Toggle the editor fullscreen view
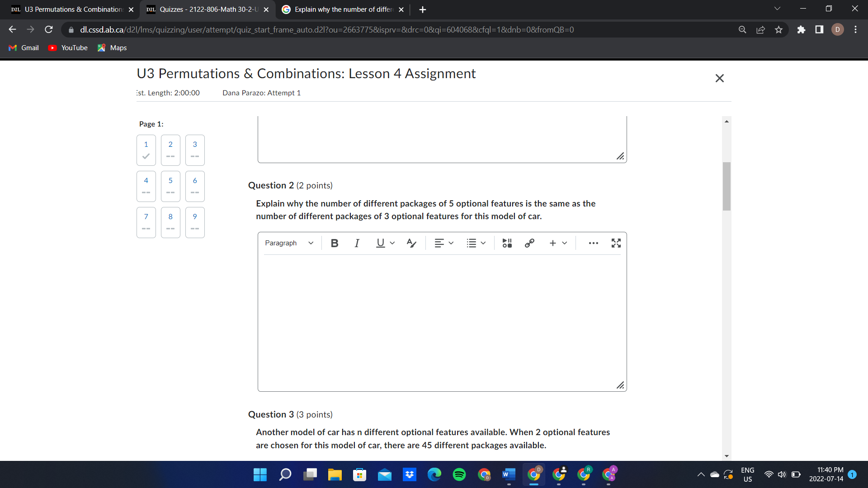This screenshot has width=868, height=488. coord(616,243)
